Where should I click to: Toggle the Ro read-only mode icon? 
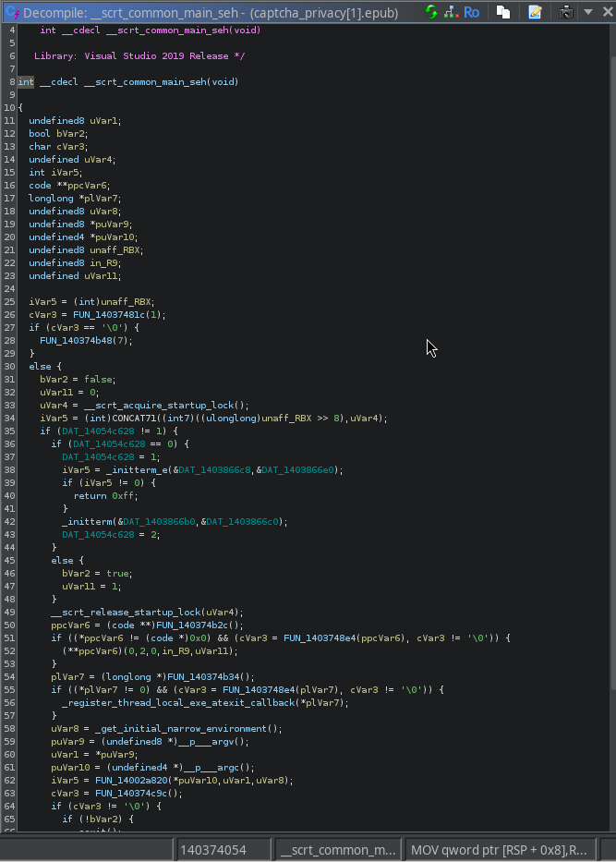pos(472,12)
